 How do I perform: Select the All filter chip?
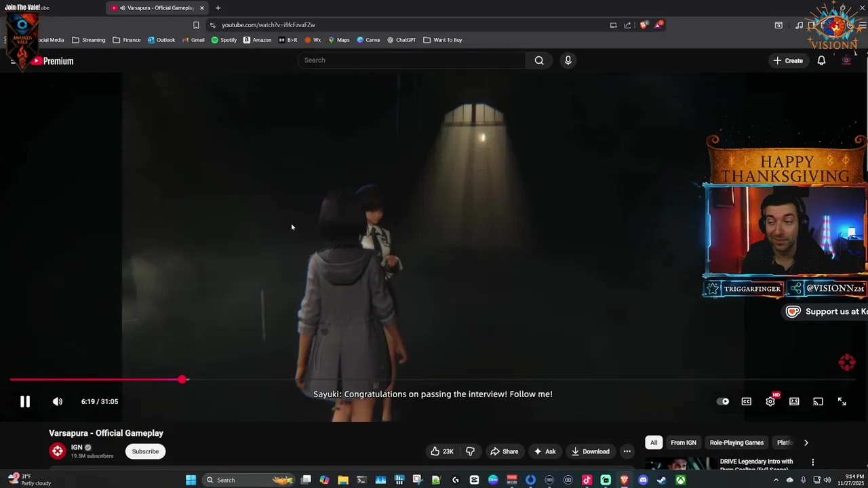(654, 443)
